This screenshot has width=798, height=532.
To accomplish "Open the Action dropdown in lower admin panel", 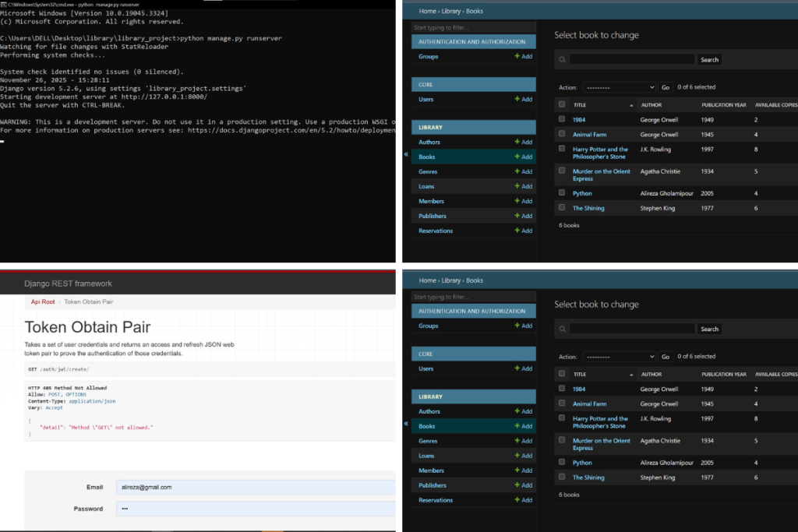I will (x=619, y=357).
